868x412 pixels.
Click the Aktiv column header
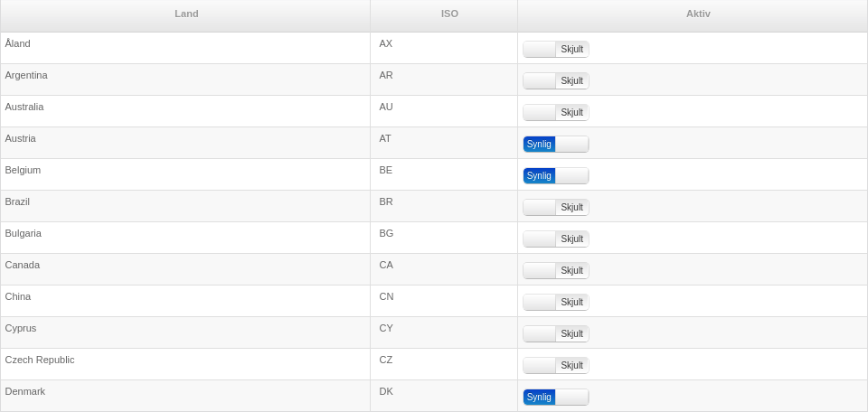(x=698, y=14)
